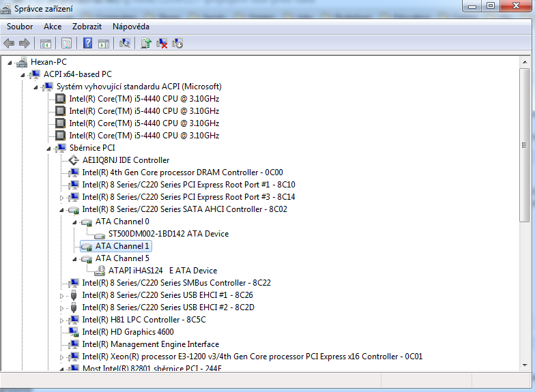Viewport: 535px width, 392px height.
Task: Open the Akce menu
Action: click(53, 26)
